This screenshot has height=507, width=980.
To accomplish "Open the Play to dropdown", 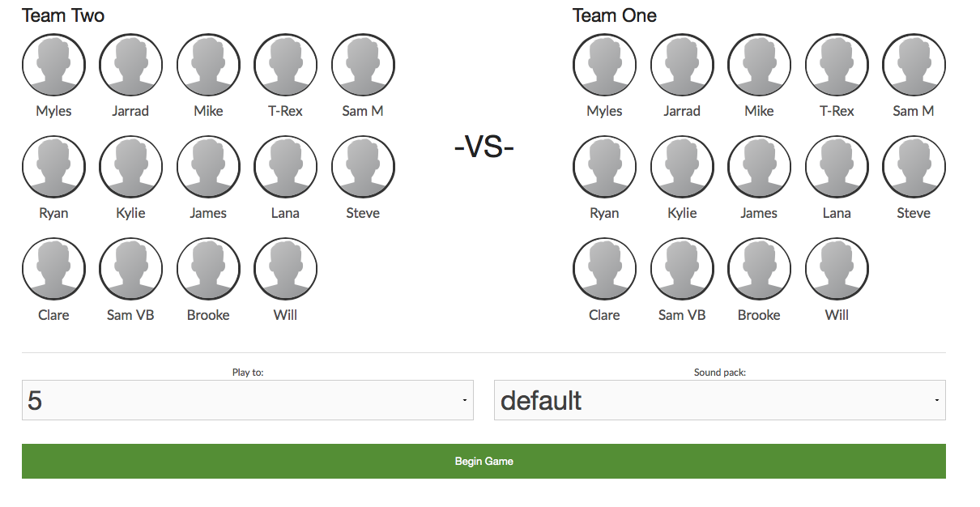I will (248, 400).
